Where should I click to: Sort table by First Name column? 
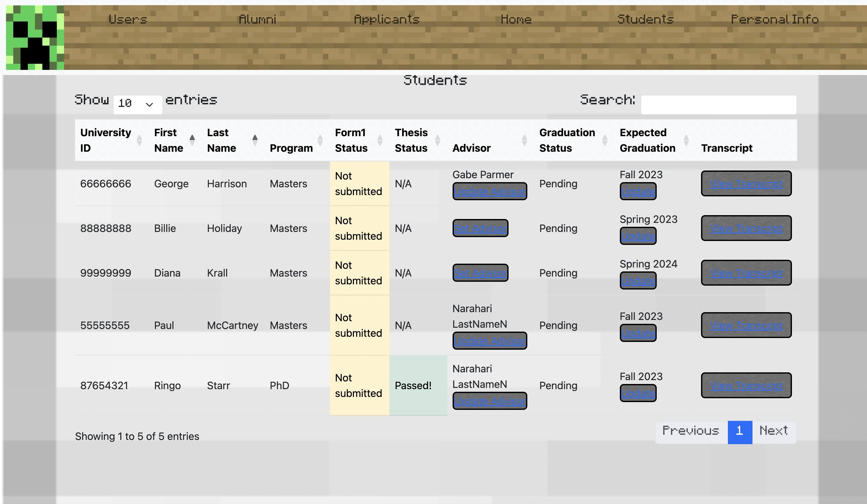(175, 140)
